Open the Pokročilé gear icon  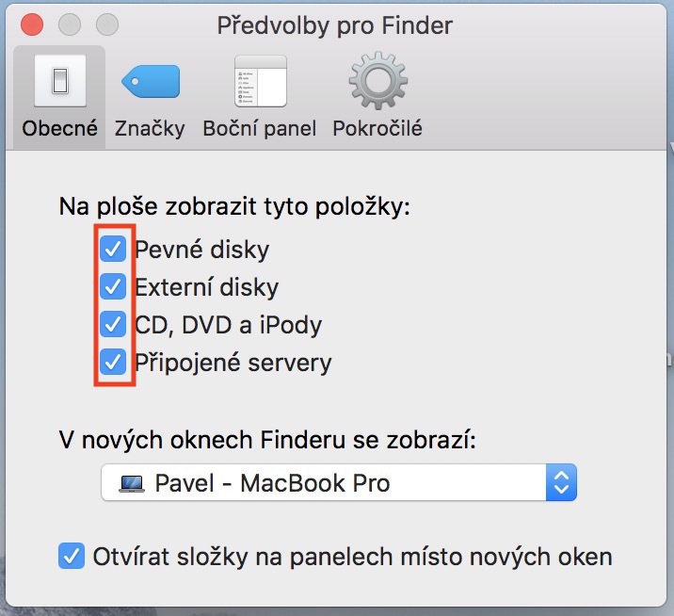click(377, 82)
